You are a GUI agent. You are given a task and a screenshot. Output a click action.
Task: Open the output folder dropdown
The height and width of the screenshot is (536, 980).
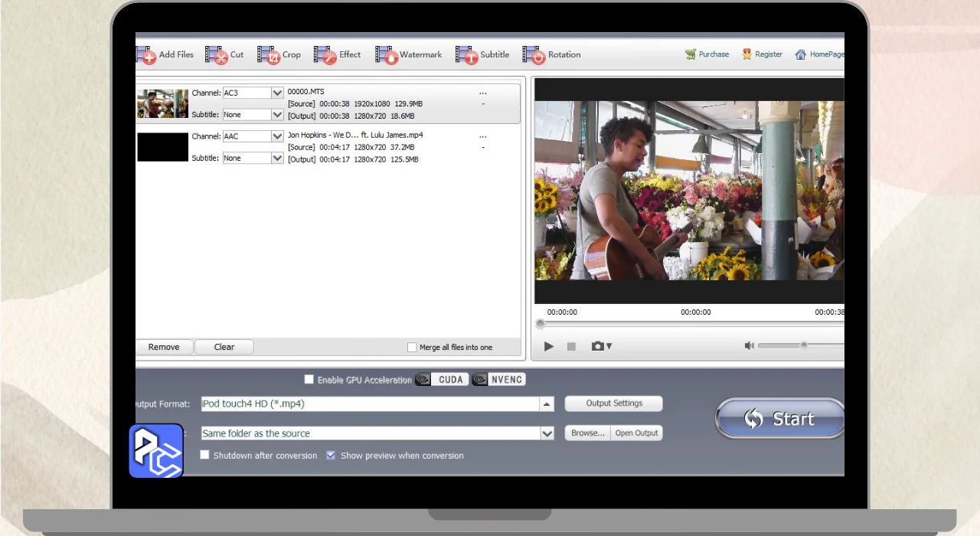547,433
